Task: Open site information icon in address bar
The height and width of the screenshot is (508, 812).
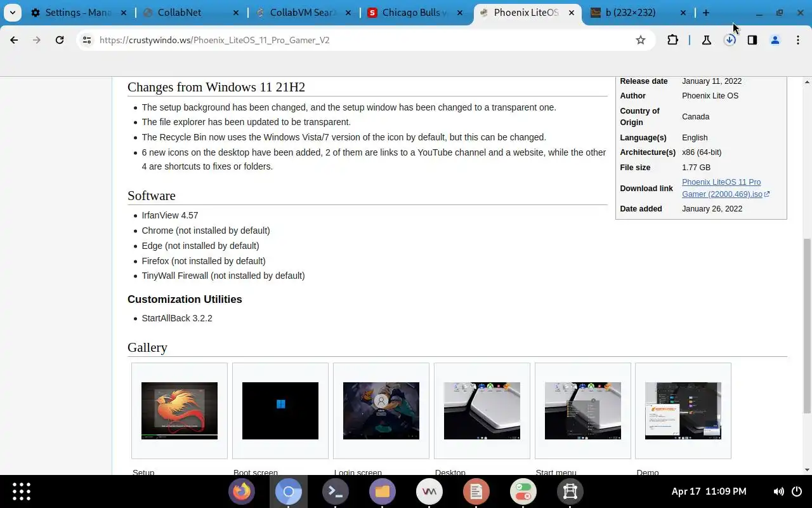Action: [x=87, y=40]
